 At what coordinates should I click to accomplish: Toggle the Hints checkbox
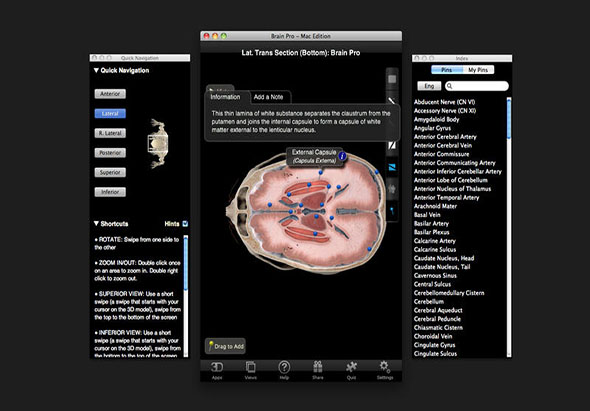[185, 224]
